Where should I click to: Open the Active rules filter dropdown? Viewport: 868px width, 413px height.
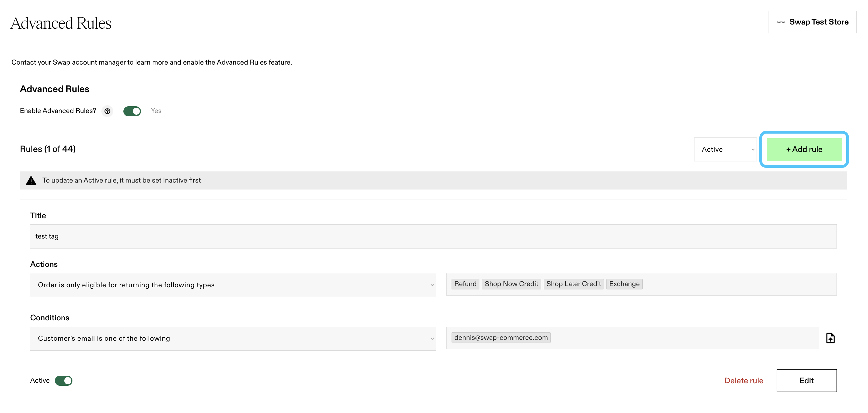725,149
